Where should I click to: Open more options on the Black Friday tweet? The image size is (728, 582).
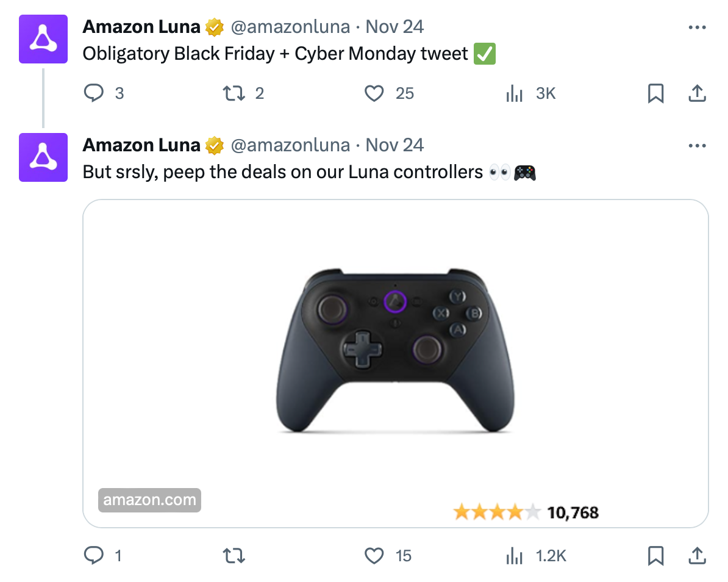pos(697,27)
